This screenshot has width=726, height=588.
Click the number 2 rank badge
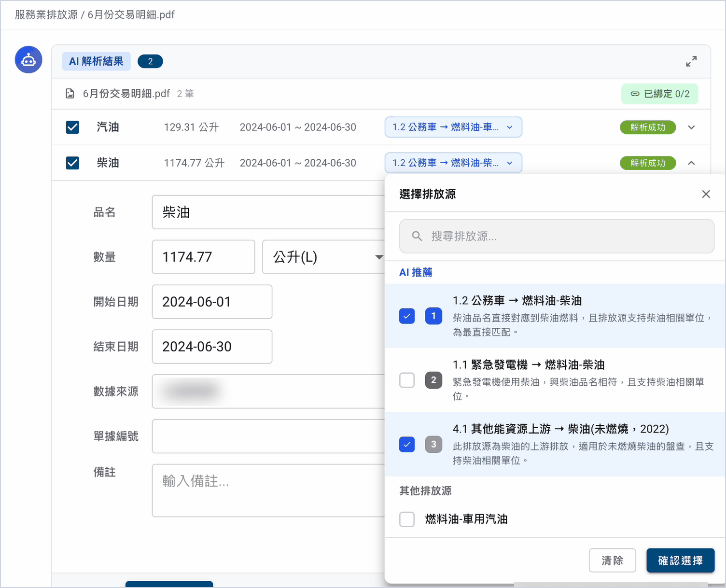(433, 380)
